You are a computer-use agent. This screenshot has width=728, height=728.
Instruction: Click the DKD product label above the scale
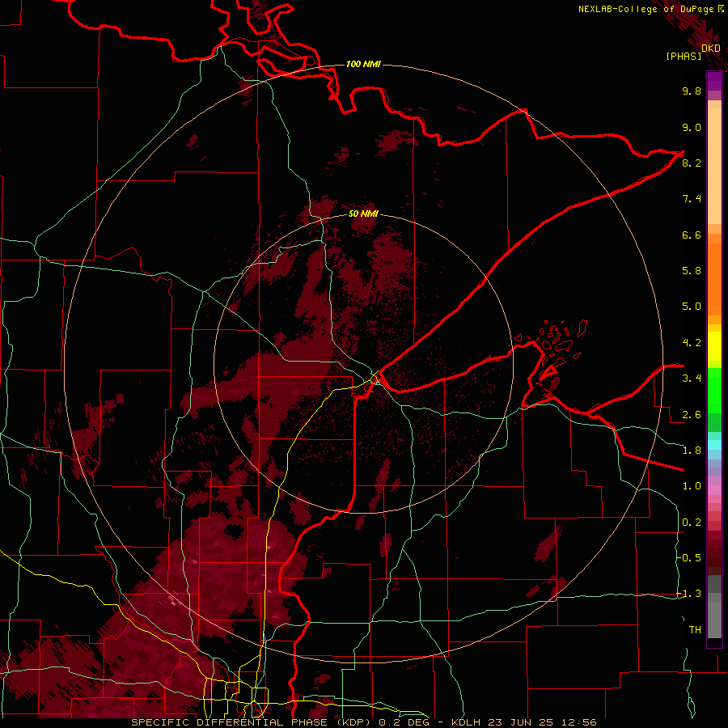(x=711, y=49)
